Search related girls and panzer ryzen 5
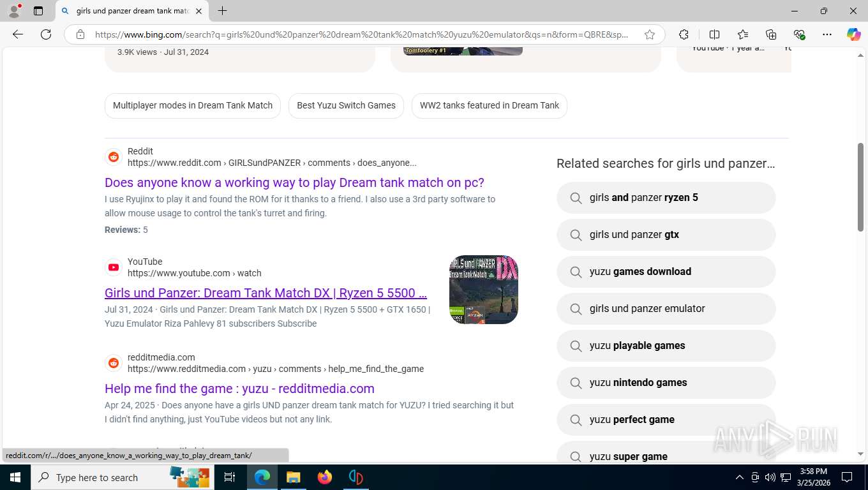Image resolution: width=868 pixels, height=490 pixels. coord(666,198)
